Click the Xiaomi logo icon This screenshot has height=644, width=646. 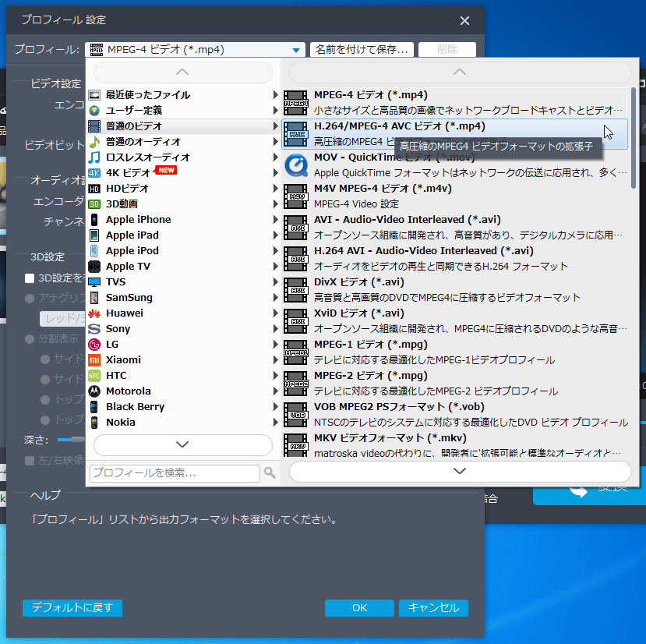94,360
